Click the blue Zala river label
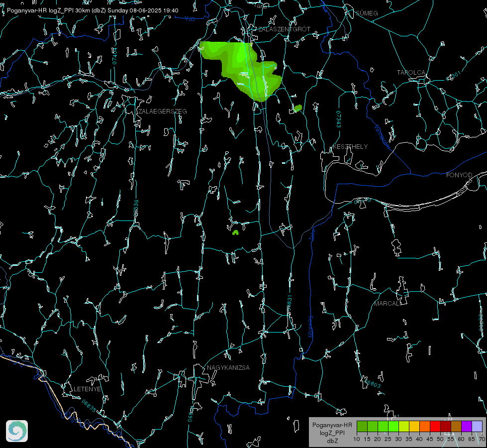The width and height of the screenshot is (487, 448). click(312, 234)
